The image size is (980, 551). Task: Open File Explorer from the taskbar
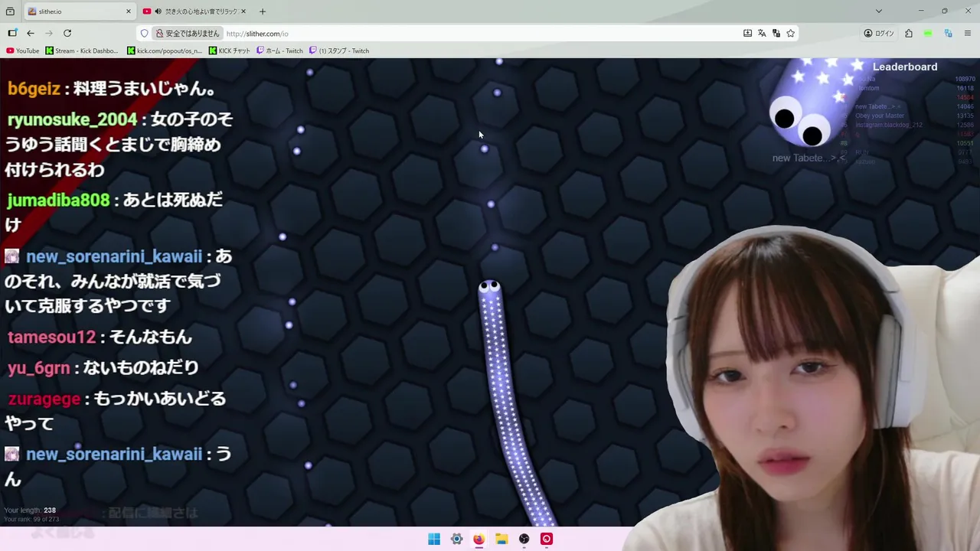point(501,539)
